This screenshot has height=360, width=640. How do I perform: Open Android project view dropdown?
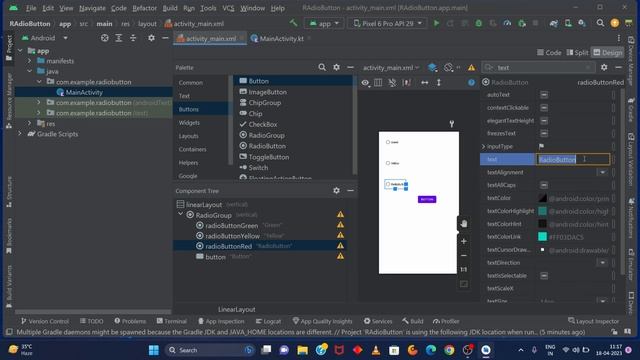click(44, 38)
